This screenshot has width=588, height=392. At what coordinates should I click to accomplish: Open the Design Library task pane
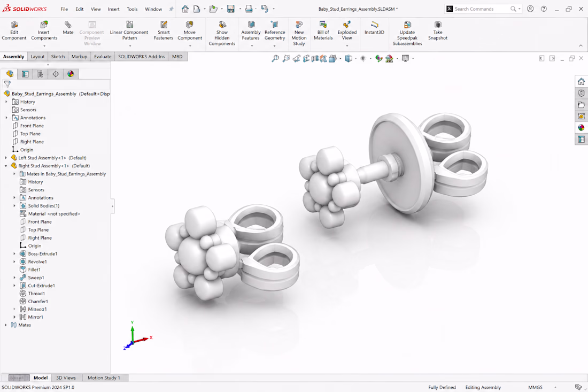click(x=581, y=93)
